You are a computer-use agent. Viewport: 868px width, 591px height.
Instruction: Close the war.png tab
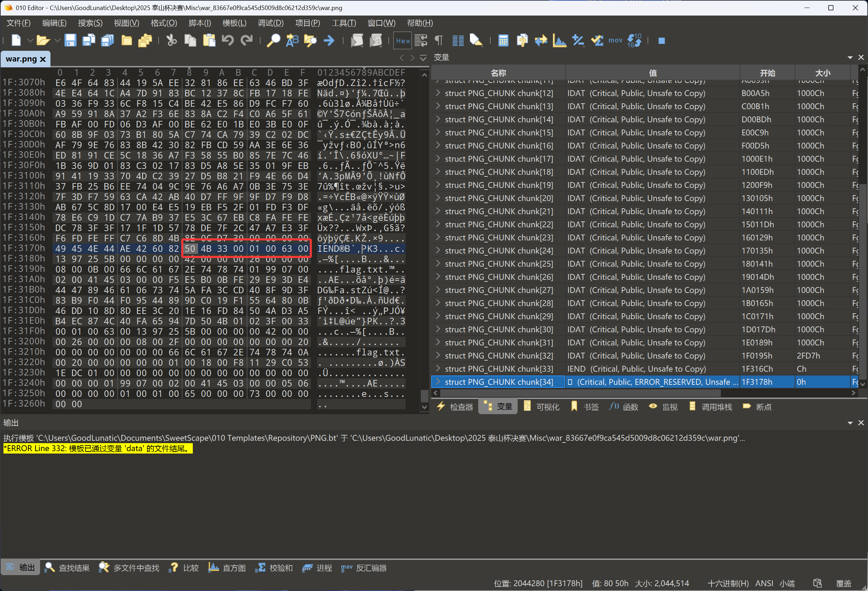click(x=43, y=59)
